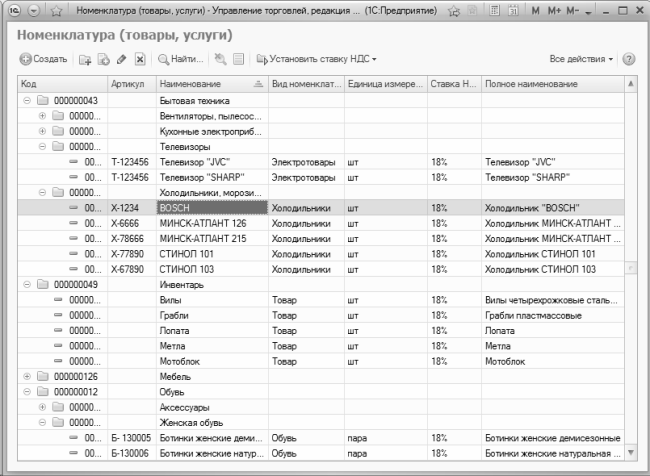Select МИНСК-АТЛАНТ 215 row
Image resolution: width=650 pixels, height=476 pixels.
pyautogui.click(x=321, y=239)
